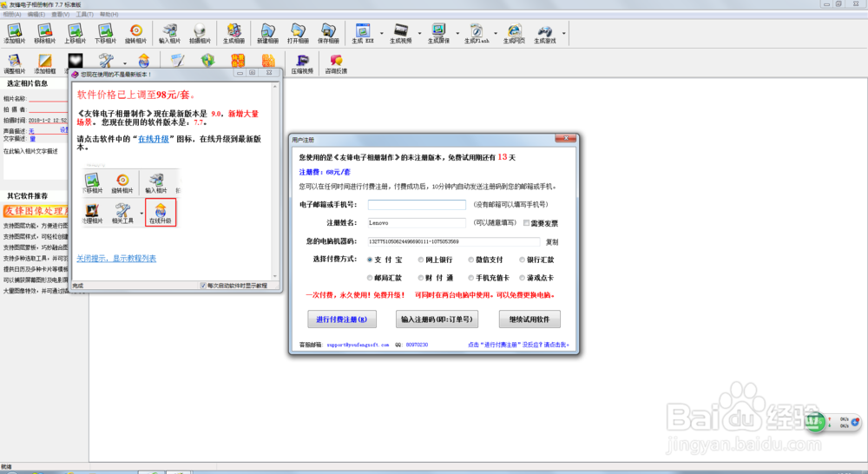
Task: Expand the tools icon dropdown arrow
Action: click(124, 63)
